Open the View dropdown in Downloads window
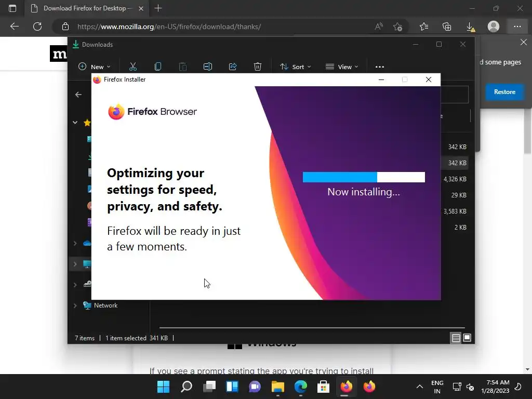This screenshot has width=532, height=399. (x=342, y=67)
